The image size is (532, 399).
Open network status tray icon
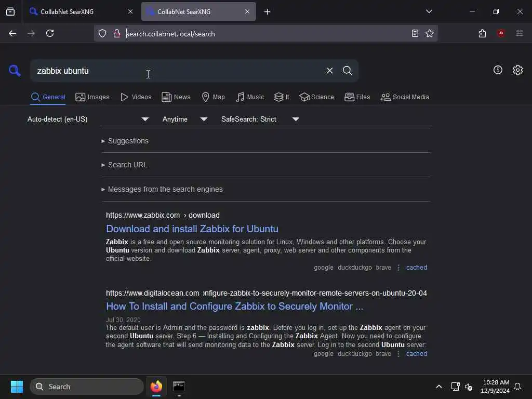[x=455, y=387]
